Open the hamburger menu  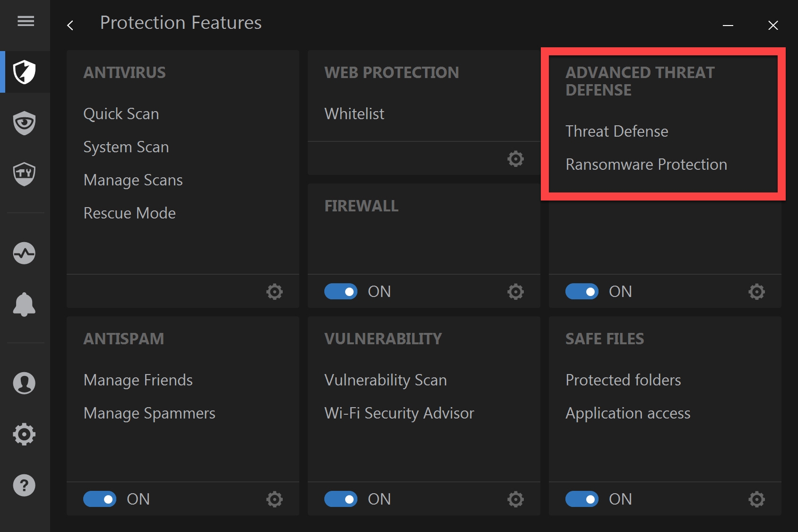click(26, 21)
